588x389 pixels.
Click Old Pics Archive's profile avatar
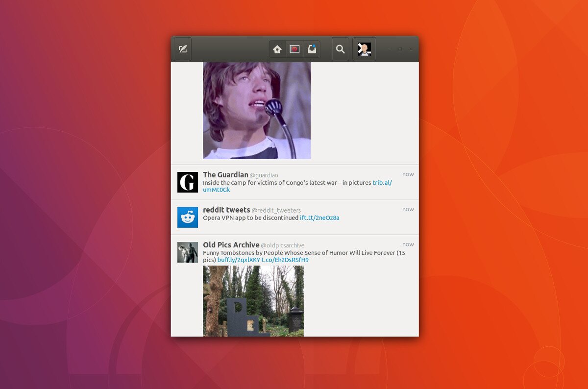pyautogui.click(x=188, y=252)
